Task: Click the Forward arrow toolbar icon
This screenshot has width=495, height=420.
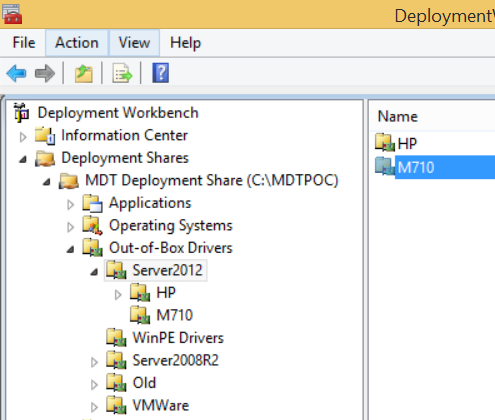Action: [x=45, y=73]
